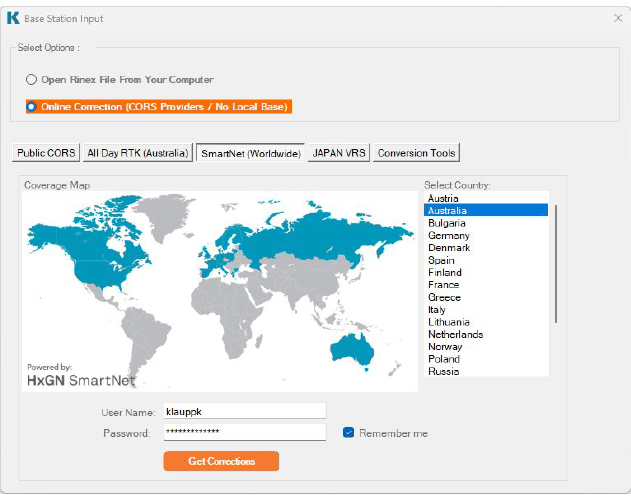Focus the Password input field
This screenshot has height=496, width=631.
click(245, 432)
